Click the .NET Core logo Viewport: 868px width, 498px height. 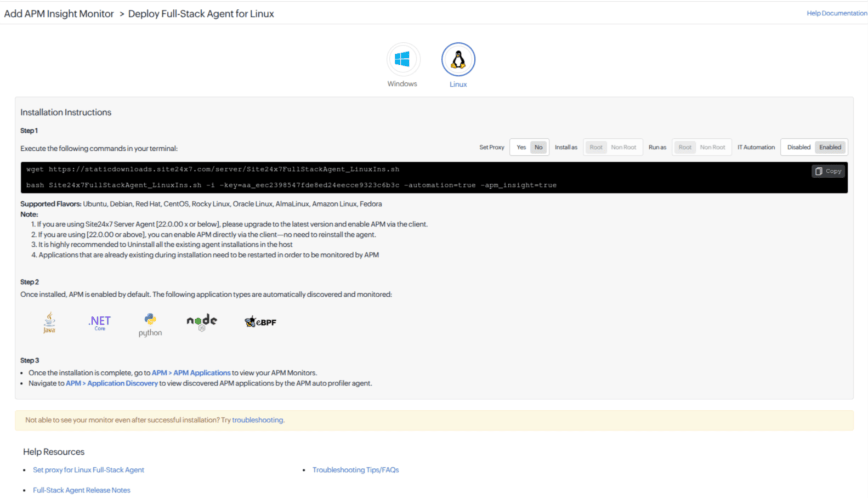coord(100,322)
